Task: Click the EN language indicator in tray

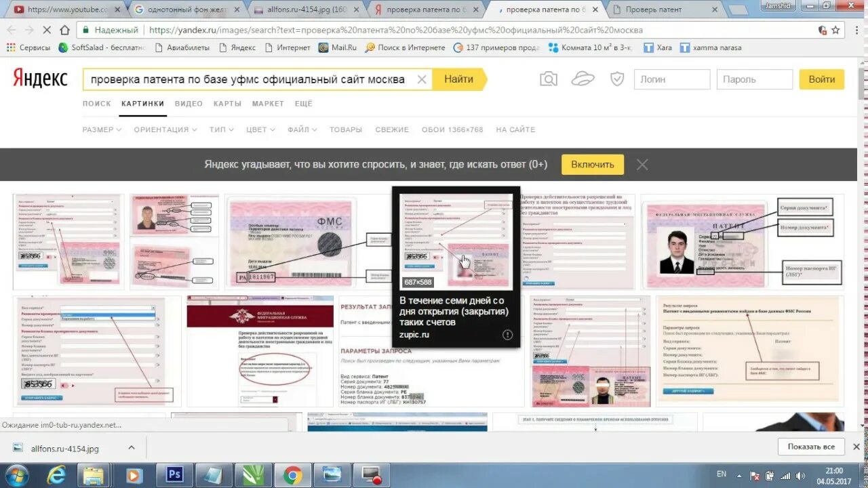Action: (722, 474)
